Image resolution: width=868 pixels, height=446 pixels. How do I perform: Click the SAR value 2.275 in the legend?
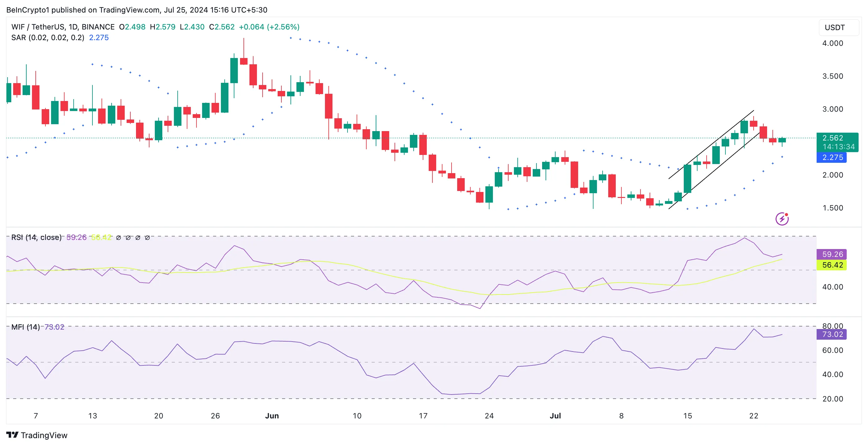click(99, 37)
